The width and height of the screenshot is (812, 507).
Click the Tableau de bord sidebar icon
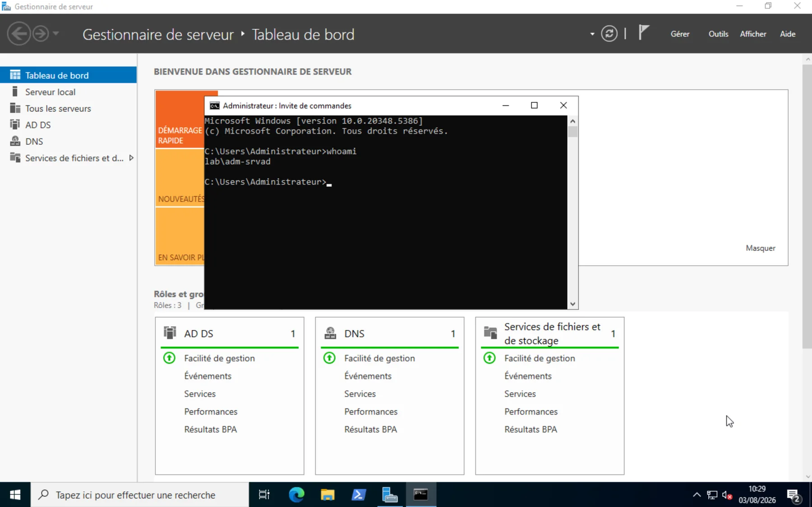(x=15, y=75)
